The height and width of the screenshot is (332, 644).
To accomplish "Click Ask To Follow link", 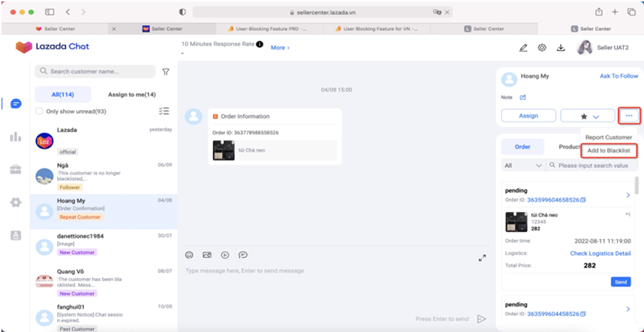I will 619,76.
